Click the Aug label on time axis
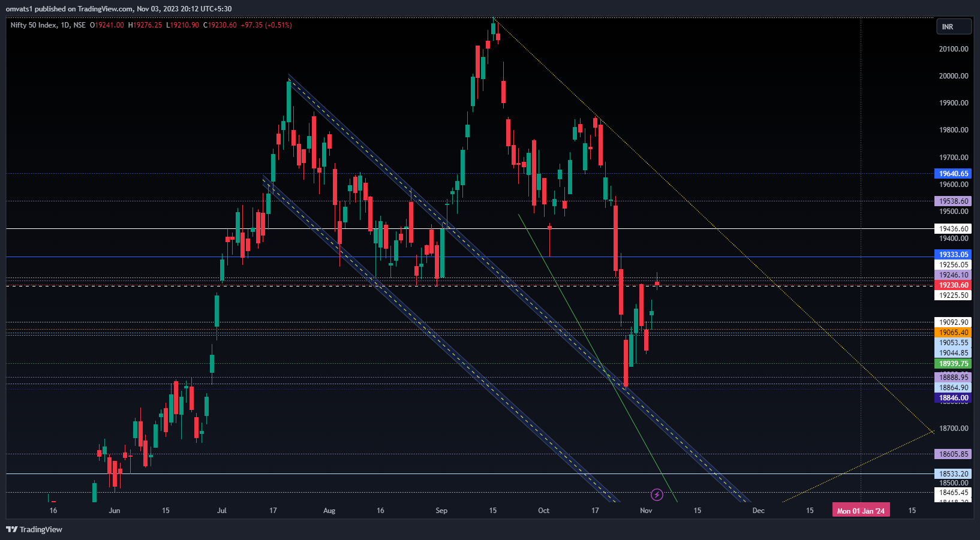Screen dimensions: 980x540 (x=329, y=511)
